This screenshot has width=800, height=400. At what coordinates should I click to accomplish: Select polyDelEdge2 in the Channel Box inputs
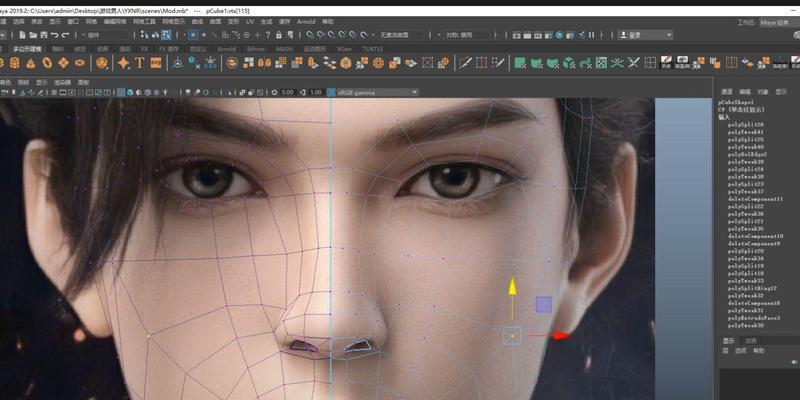tap(747, 154)
